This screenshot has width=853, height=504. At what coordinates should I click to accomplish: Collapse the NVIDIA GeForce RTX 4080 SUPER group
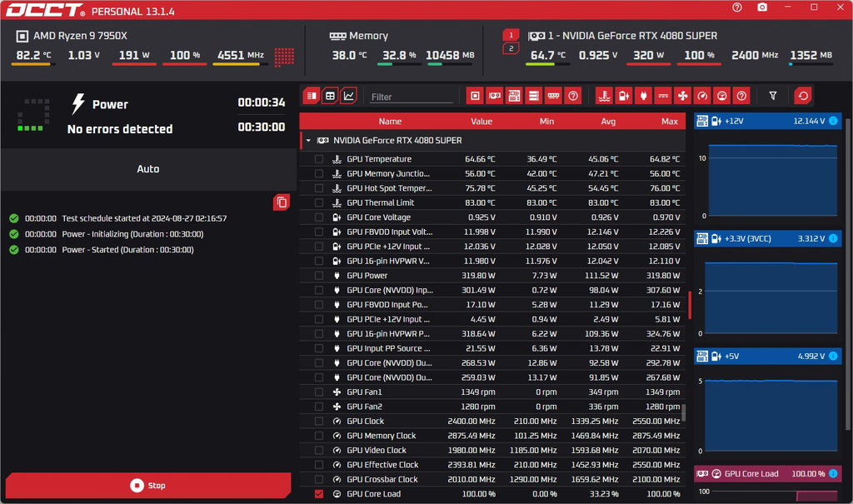click(308, 141)
